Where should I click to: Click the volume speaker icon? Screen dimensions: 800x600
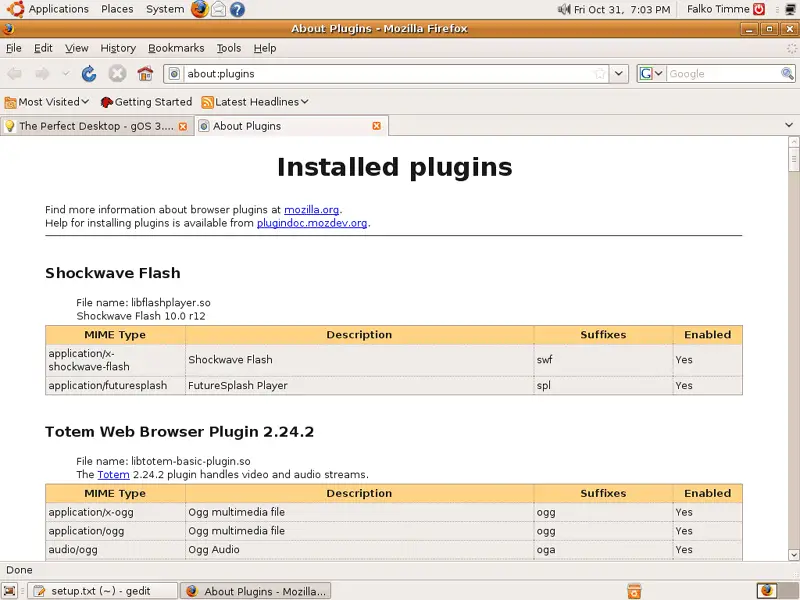(x=564, y=9)
